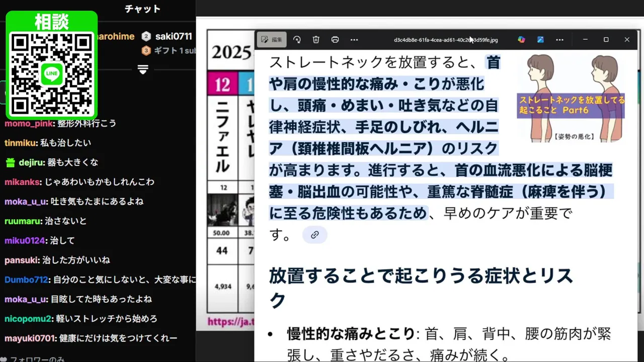Open the LINE 相談 QR code overlay
This screenshot has height=362, width=644.
point(51,65)
